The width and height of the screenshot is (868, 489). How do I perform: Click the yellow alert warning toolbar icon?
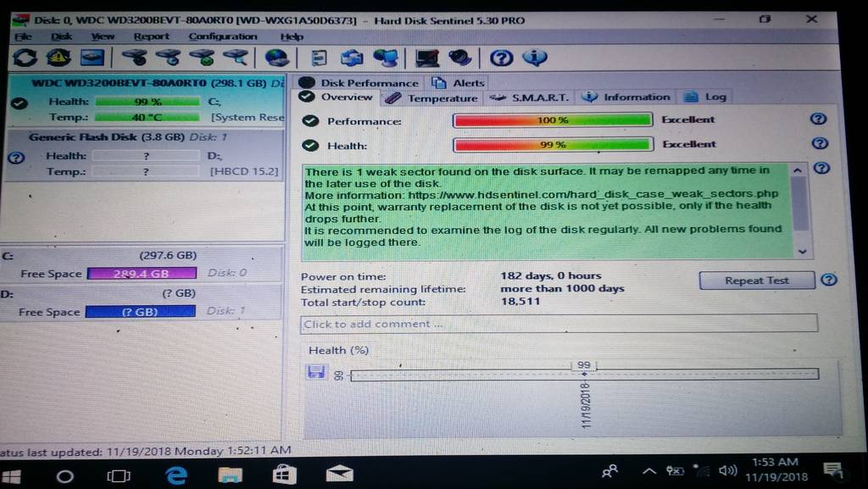(58, 57)
